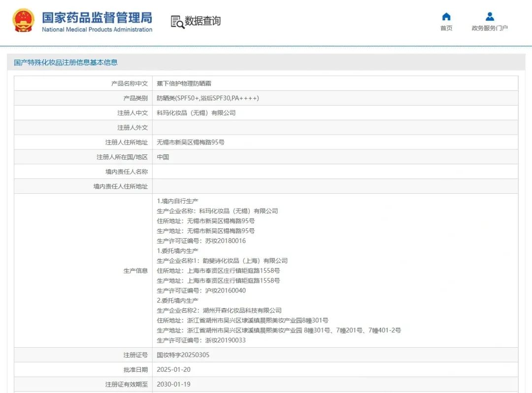
Task: Select registrant address 无锡市新吴区锡梅路95号 value
Action: 190,143
